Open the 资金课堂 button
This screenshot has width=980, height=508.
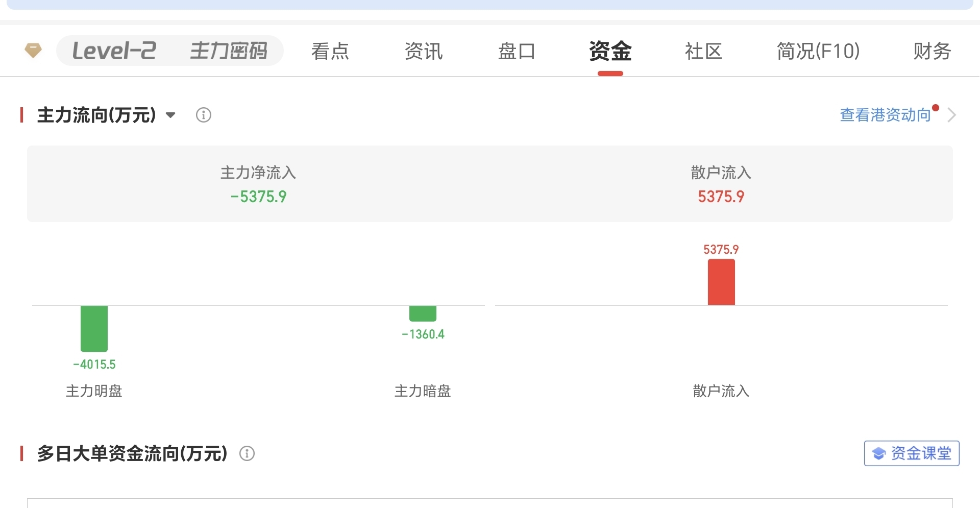pos(912,453)
